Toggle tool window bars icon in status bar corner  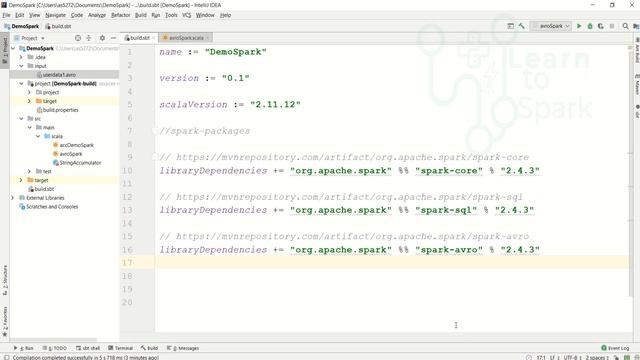7,357
